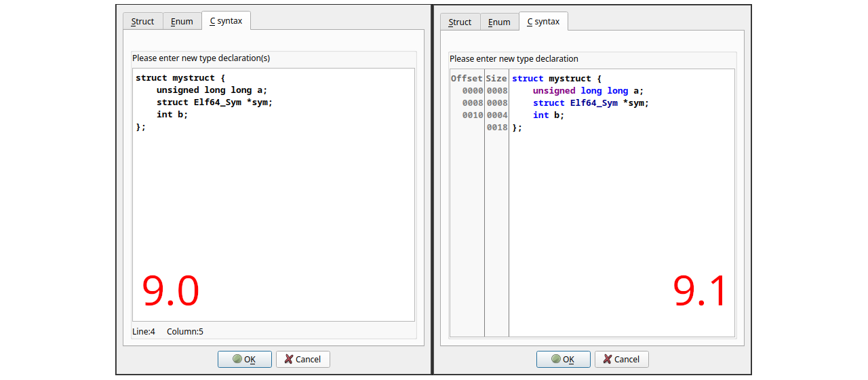The image size is (868, 380).
Task: Click the OK button in the 9.0 dialog
Action: click(x=245, y=359)
